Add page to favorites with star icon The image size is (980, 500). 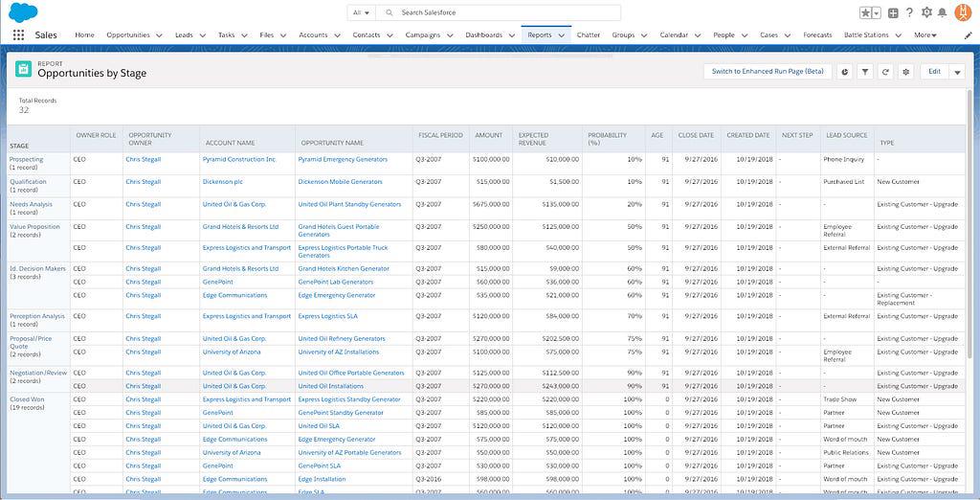(x=866, y=13)
